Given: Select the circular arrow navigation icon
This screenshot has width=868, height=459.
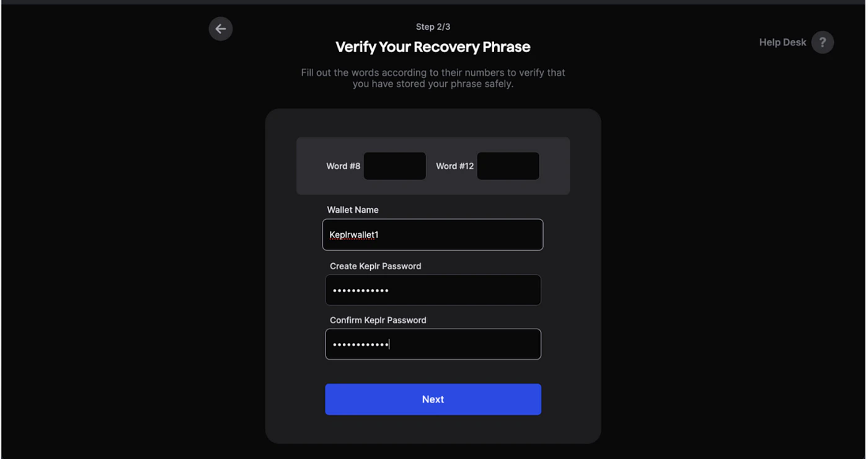Looking at the screenshot, I should pyautogui.click(x=221, y=29).
